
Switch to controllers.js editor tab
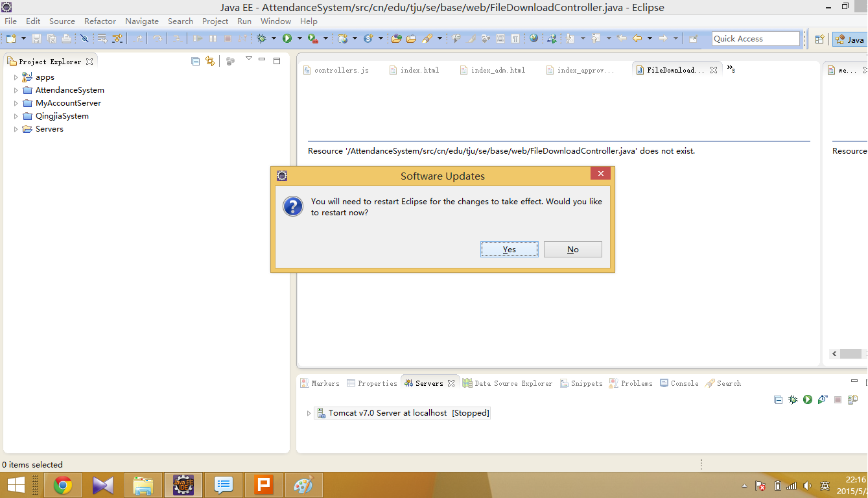pos(336,70)
